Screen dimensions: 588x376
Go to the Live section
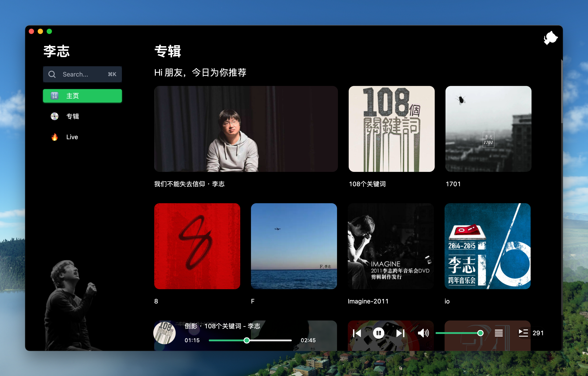[x=72, y=137]
